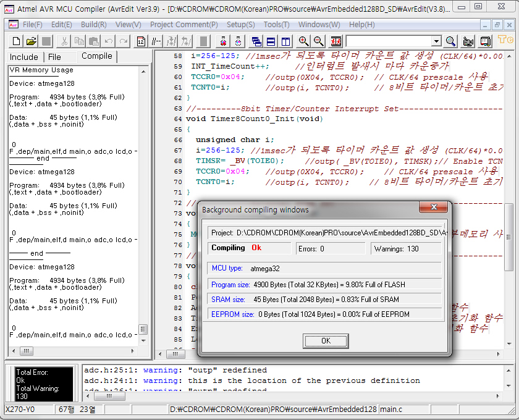The height and width of the screenshot is (420, 519).
Task: Click the first grayed comment-block toolbar icon
Action: coord(172,41)
